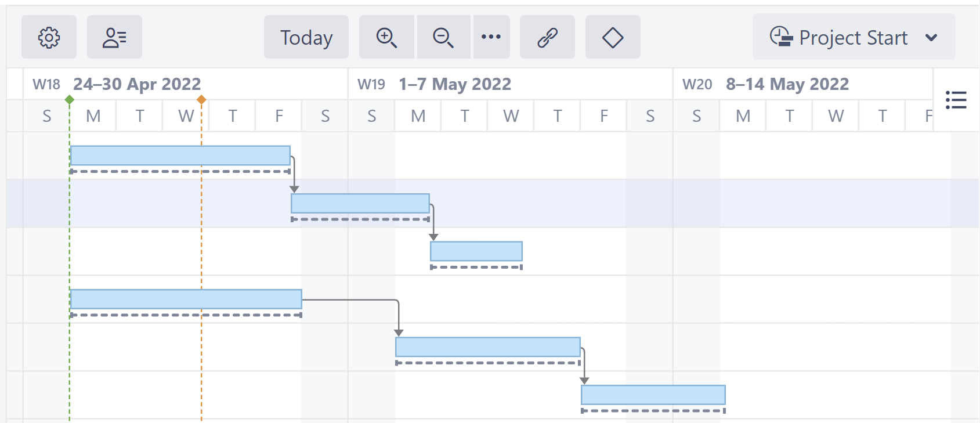
Task: Zoom out of the timeline
Action: tap(443, 37)
